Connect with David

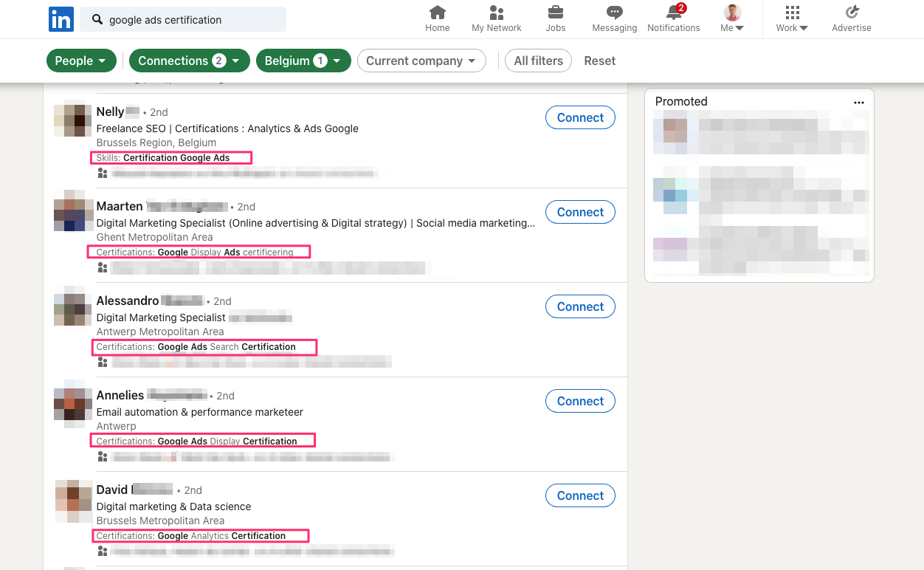tap(580, 495)
